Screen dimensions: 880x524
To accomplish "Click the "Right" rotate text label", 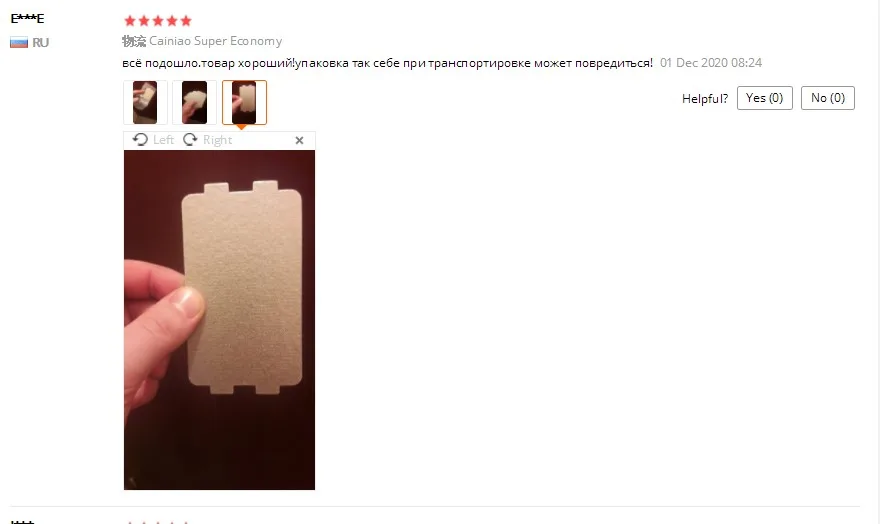I will coord(217,140).
